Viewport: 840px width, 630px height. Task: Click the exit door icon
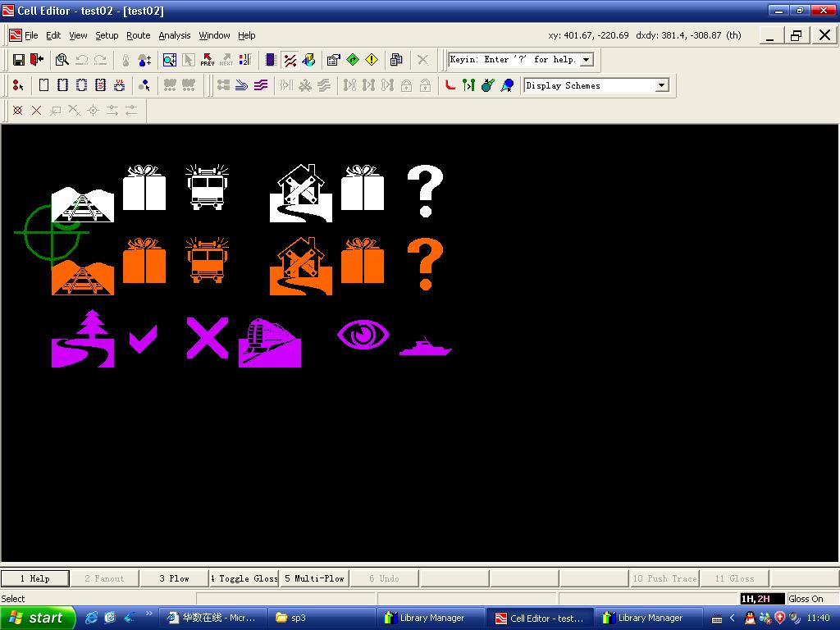[x=36, y=60]
